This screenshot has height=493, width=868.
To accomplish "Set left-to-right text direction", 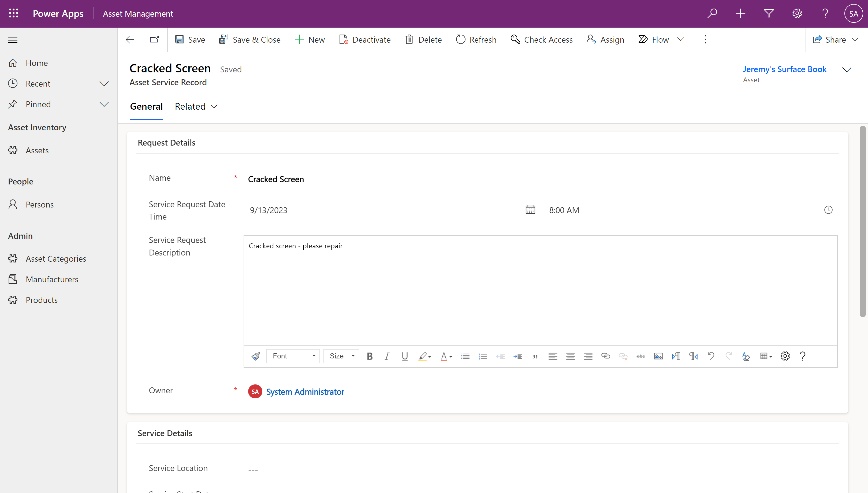I will pyautogui.click(x=676, y=356).
